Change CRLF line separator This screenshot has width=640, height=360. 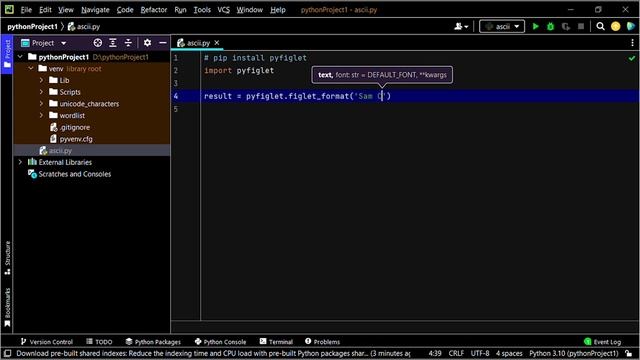click(x=456, y=353)
